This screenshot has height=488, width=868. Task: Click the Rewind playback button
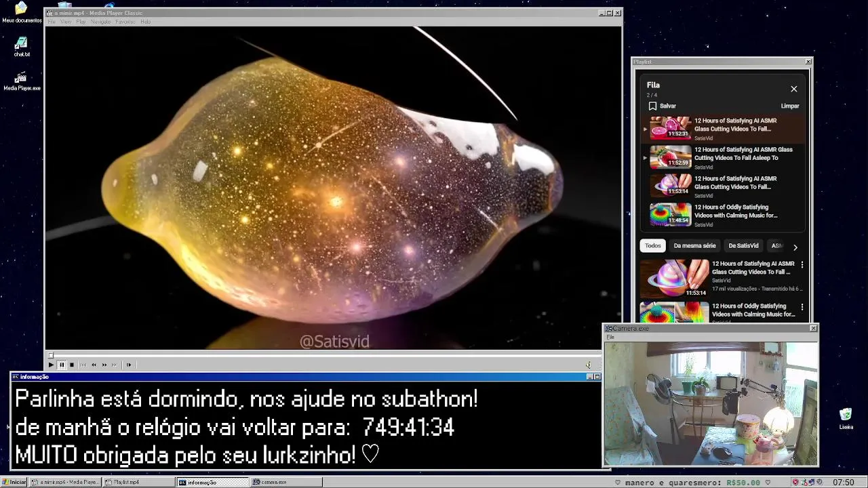pyautogui.click(x=94, y=365)
